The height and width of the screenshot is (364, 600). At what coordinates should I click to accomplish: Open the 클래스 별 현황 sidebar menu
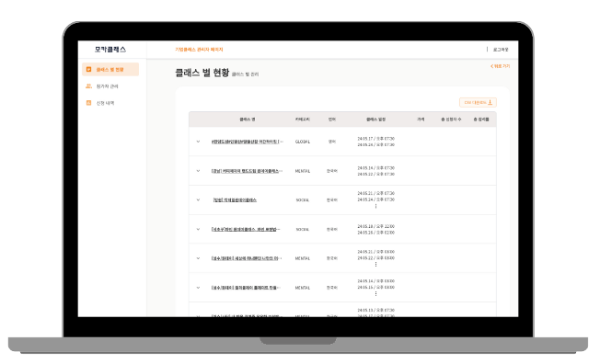[110, 70]
